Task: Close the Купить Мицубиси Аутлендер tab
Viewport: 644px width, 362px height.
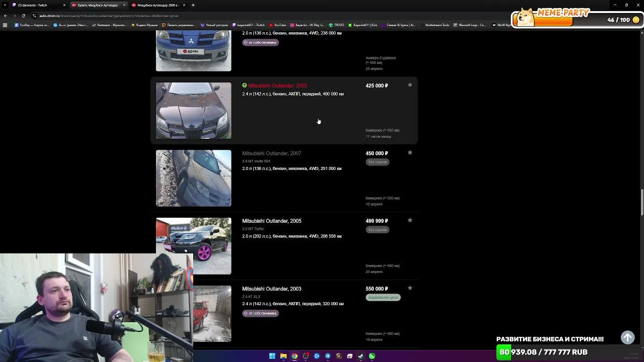Action: point(124,5)
